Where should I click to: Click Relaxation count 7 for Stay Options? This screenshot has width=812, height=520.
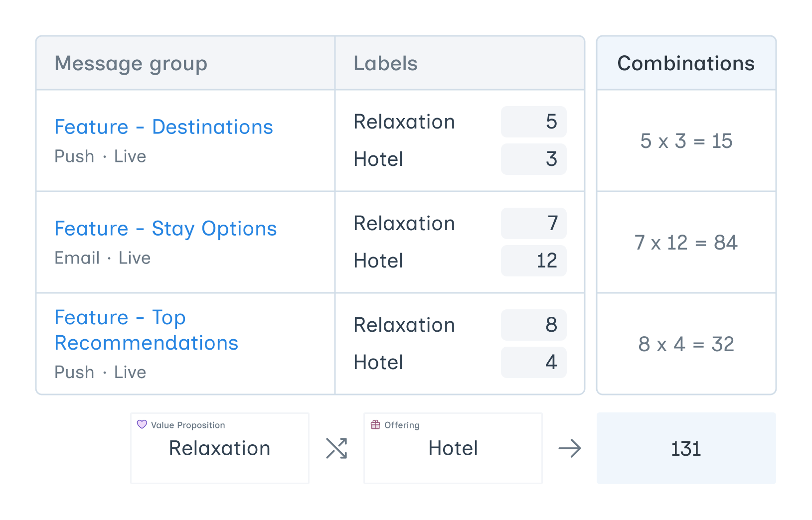click(534, 223)
